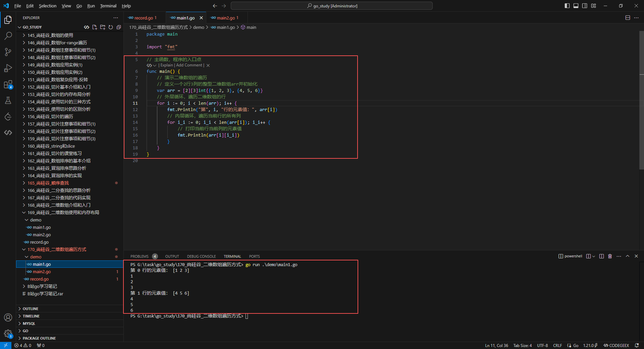
Task: Click the CODEGEEX status bar item
Action: point(616,345)
